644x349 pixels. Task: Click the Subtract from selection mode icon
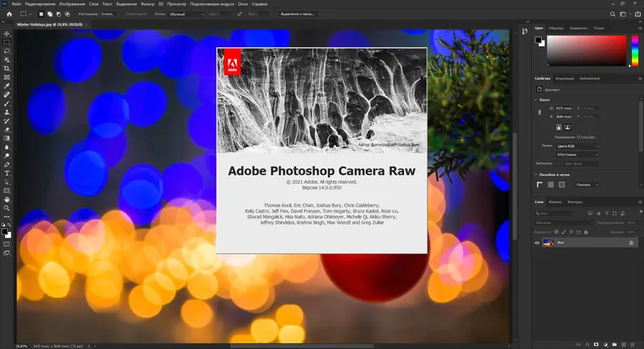59,14
